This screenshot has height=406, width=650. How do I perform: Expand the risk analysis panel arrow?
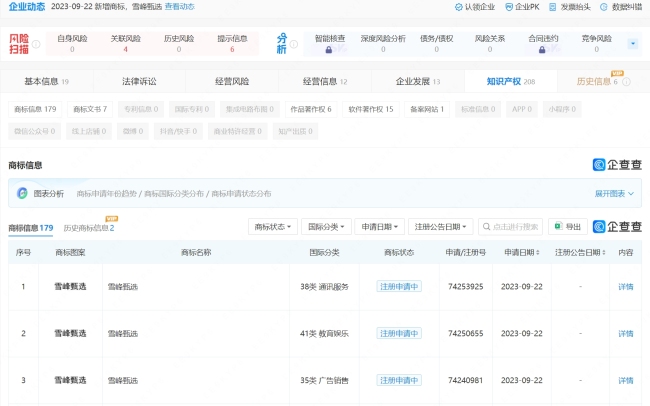pos(632,44)
